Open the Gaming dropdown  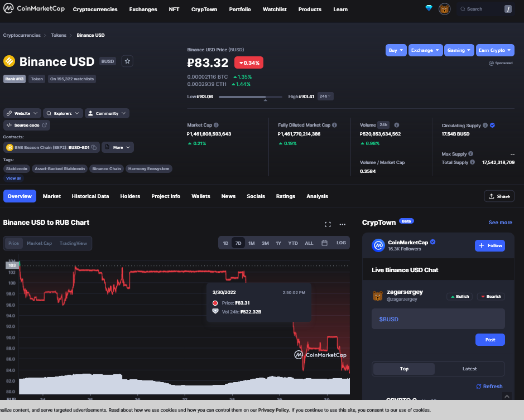[x=459, y=50]
